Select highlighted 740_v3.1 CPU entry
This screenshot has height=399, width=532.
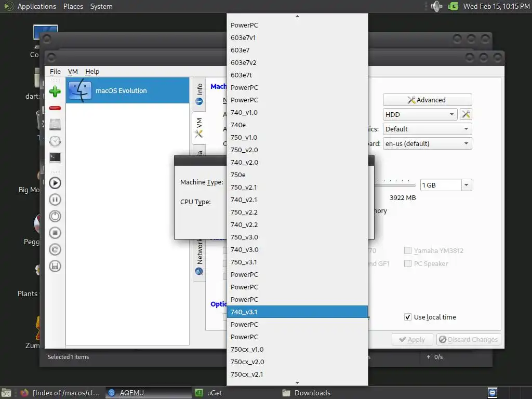point(297,312)
